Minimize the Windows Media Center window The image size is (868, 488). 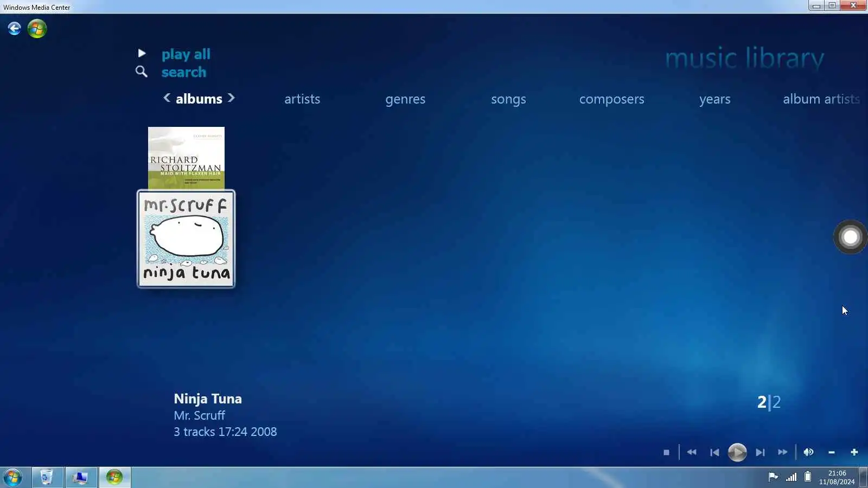816,5
